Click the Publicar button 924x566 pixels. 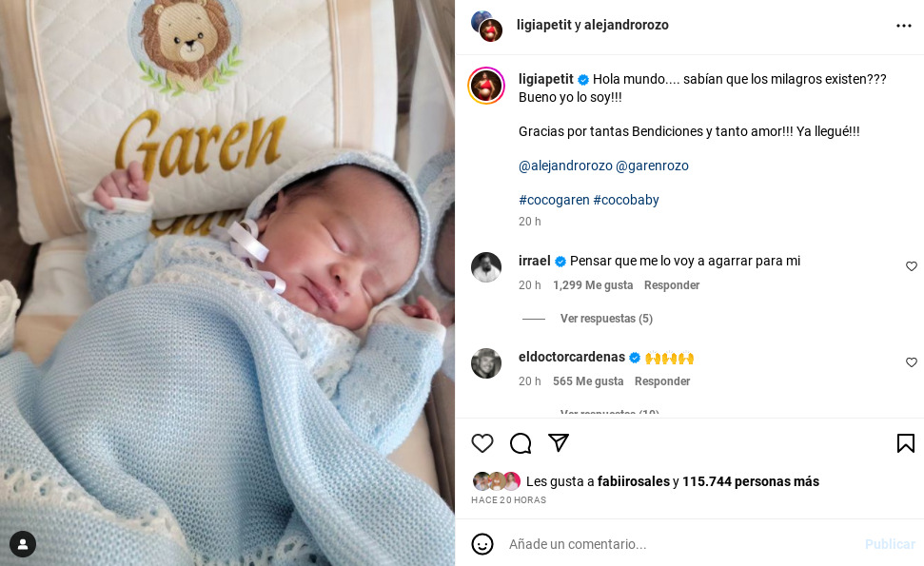[x=889, y=544]
